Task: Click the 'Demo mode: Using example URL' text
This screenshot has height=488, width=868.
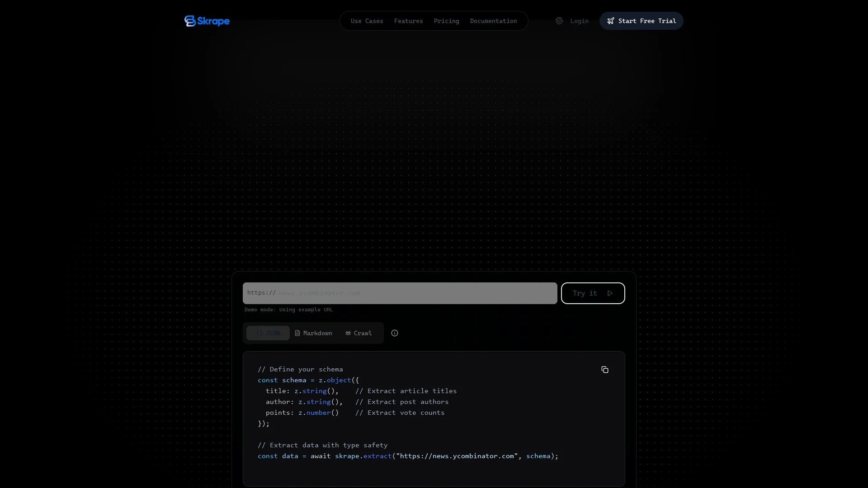Action: 288,310
